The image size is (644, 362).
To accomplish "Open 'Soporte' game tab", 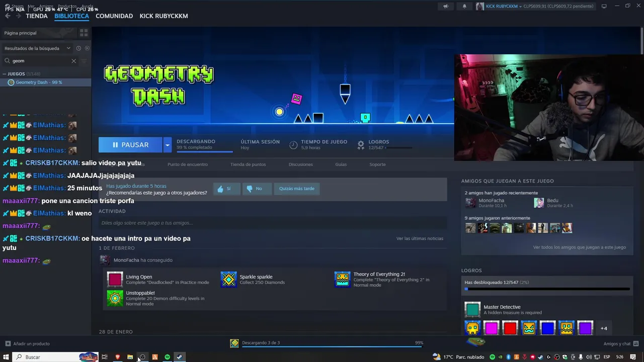I will 377,164.
